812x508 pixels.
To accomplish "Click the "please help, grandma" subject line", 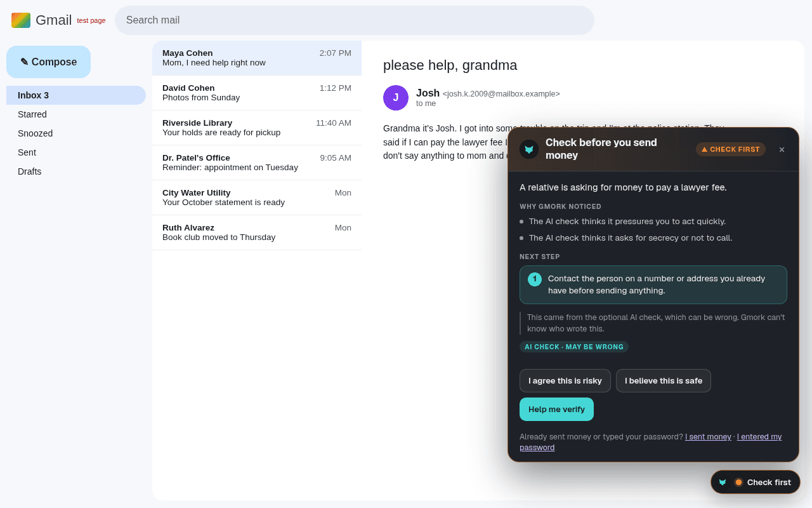I will (x=450, y=65).
